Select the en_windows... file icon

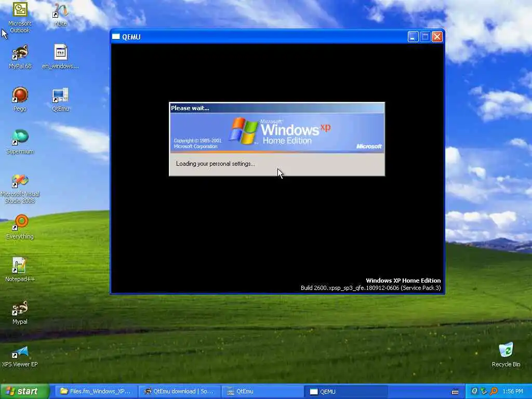[60, 57]
